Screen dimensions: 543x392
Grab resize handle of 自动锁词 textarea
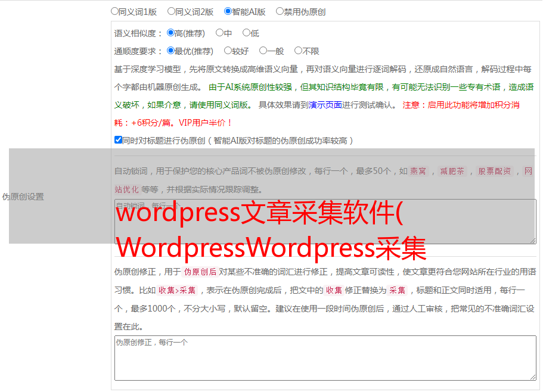click(533, 241)
